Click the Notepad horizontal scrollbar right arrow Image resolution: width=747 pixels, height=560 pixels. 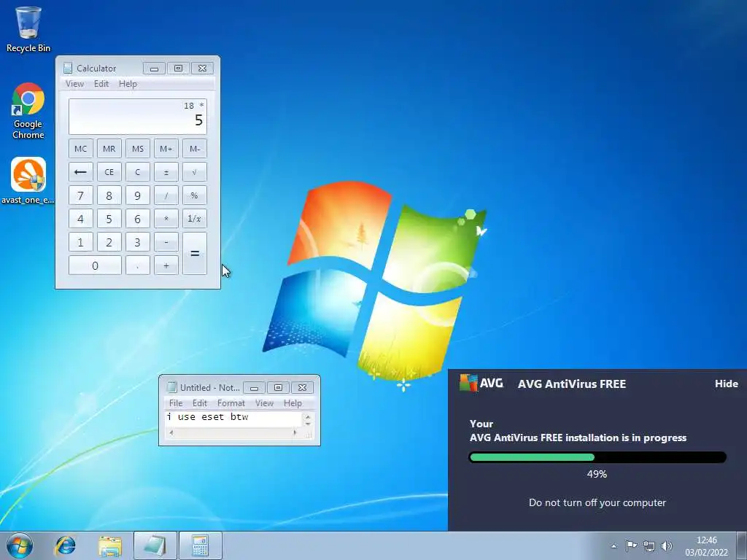pos(295,433)
